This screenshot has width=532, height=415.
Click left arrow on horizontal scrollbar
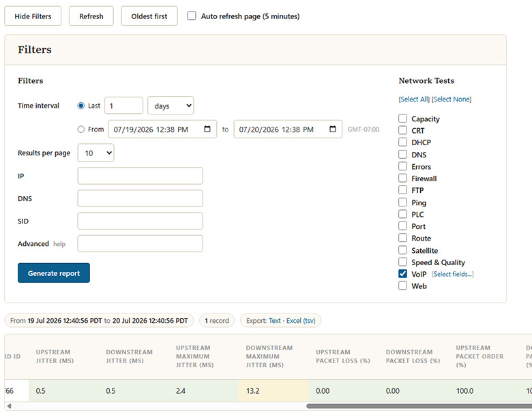tap(9, 406)
